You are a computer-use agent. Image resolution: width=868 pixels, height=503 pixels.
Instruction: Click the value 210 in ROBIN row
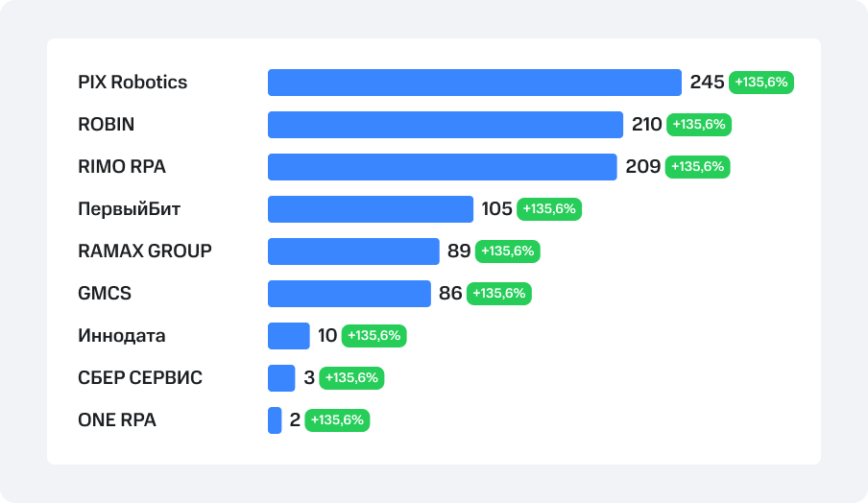647,125
